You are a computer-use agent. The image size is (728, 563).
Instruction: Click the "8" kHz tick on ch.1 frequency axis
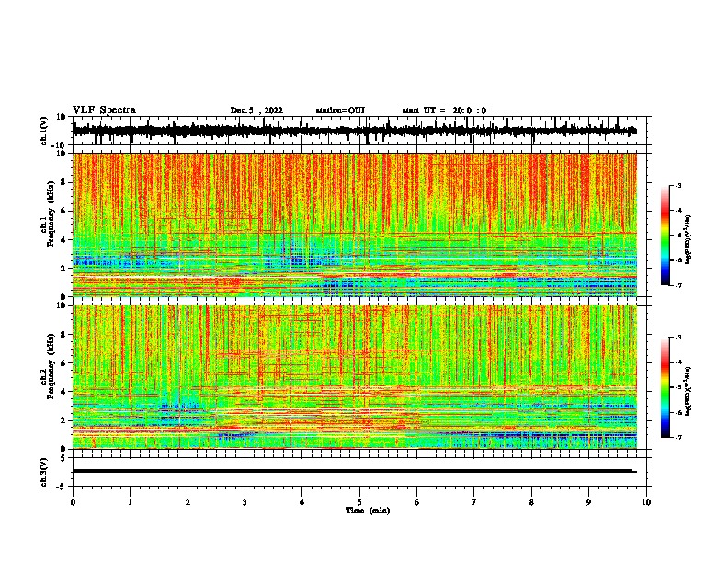click(x=63, y=182)
